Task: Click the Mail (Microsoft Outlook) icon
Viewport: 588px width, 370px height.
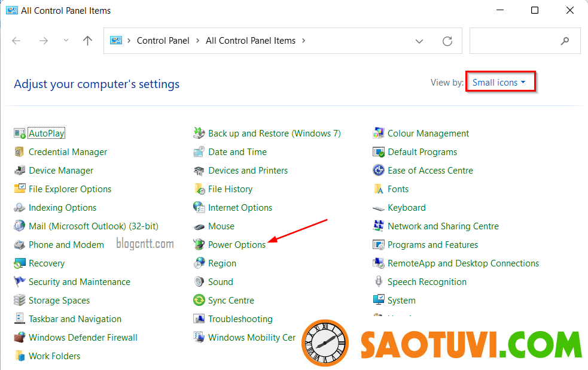Action: tap(20, 226)
